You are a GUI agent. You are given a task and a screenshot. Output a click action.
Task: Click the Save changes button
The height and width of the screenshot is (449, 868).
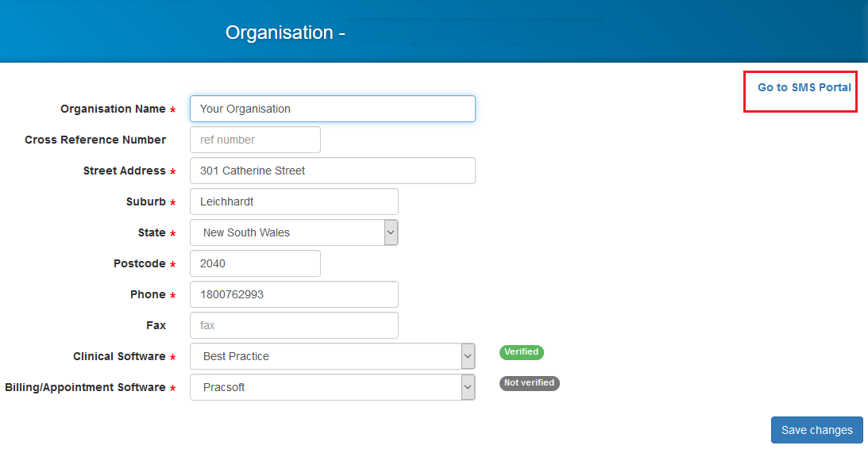[x=816, y=430]
